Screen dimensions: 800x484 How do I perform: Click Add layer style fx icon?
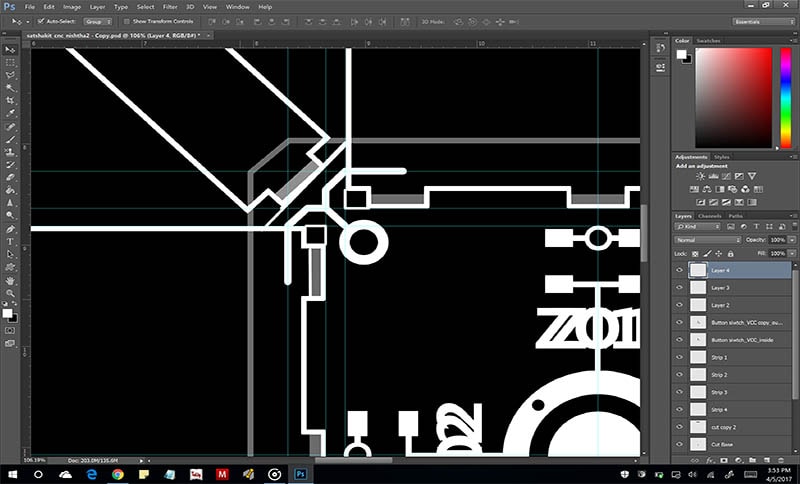(709, 460)
